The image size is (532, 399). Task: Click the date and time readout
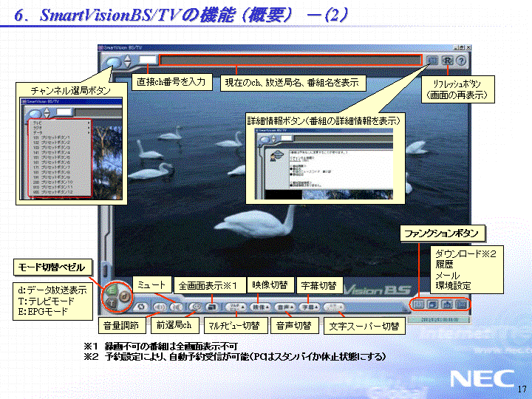coord(440,320)
